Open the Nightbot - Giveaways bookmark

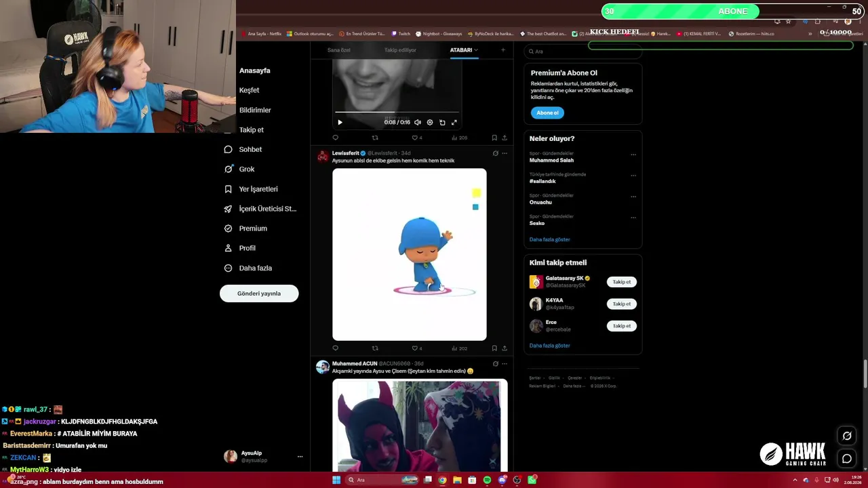coord(439,33)
